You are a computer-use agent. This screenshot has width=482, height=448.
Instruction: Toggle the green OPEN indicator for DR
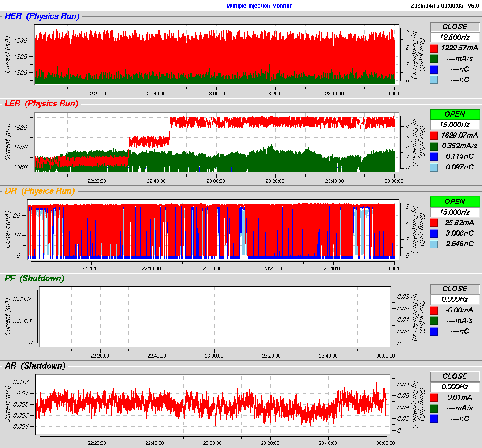(x=455, y=201)
